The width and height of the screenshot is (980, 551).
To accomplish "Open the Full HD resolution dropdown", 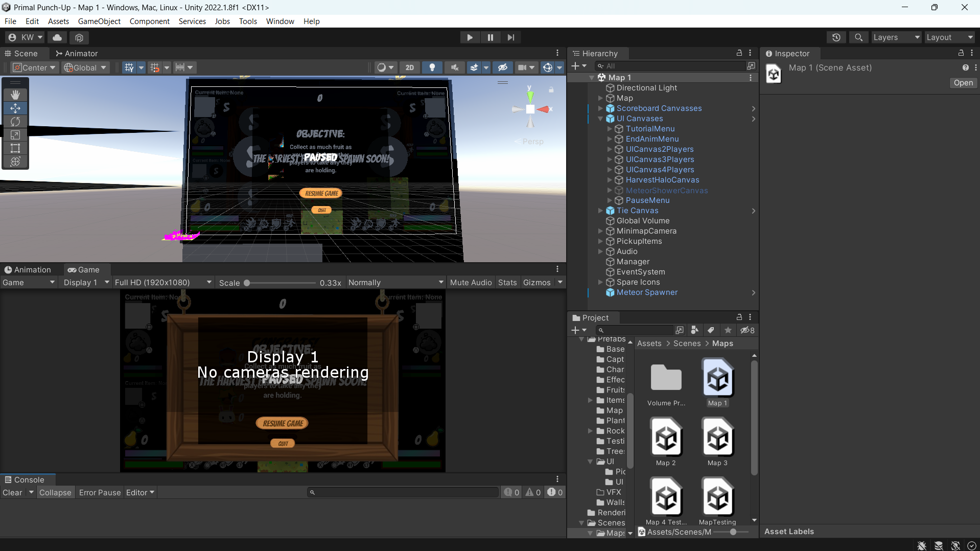I will 162,283.
